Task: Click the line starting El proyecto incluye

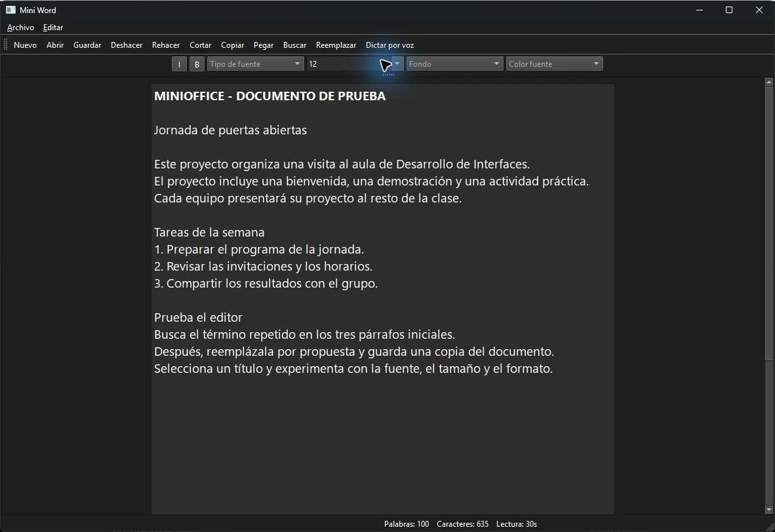Action: coord(371,181)
